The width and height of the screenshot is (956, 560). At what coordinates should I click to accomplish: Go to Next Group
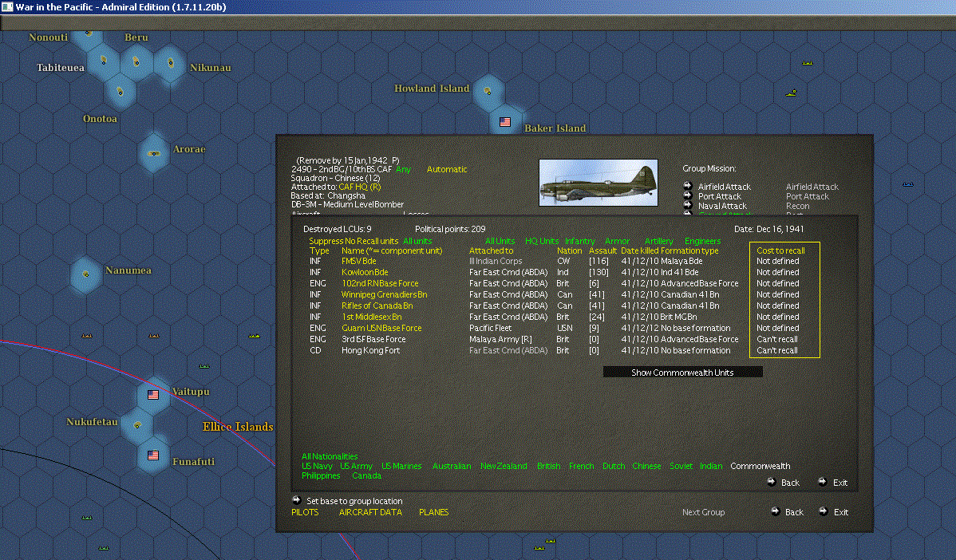click(704, 512)
